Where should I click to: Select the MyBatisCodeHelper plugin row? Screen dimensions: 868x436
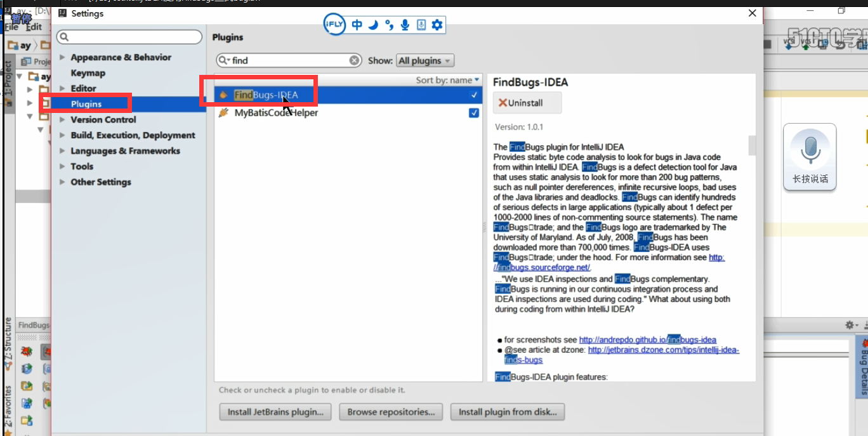point(348,113)
